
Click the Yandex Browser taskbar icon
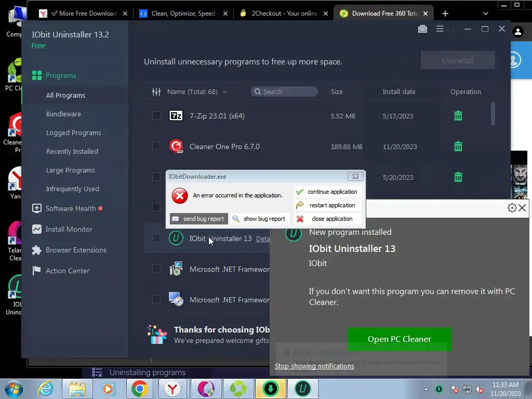(172, 389)
